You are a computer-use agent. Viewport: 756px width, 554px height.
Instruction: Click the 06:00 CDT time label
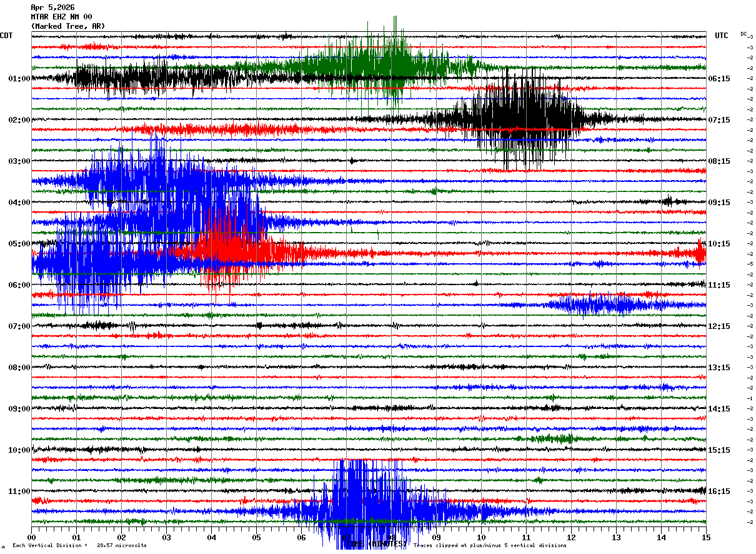tap(19, 285)
